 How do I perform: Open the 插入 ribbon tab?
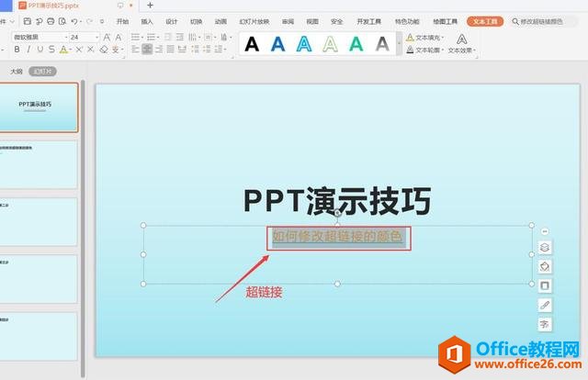(147, 22)
